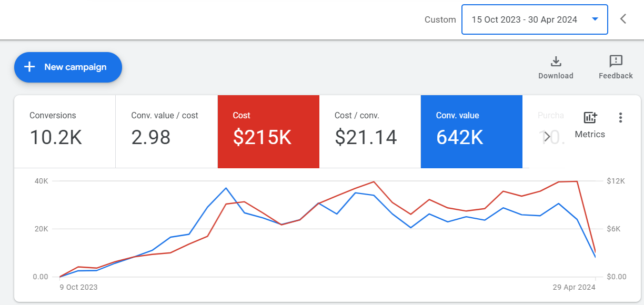Click the Download icon
Image resolution: width=644 pixels, height=305 pixels.
click(556, 62)
